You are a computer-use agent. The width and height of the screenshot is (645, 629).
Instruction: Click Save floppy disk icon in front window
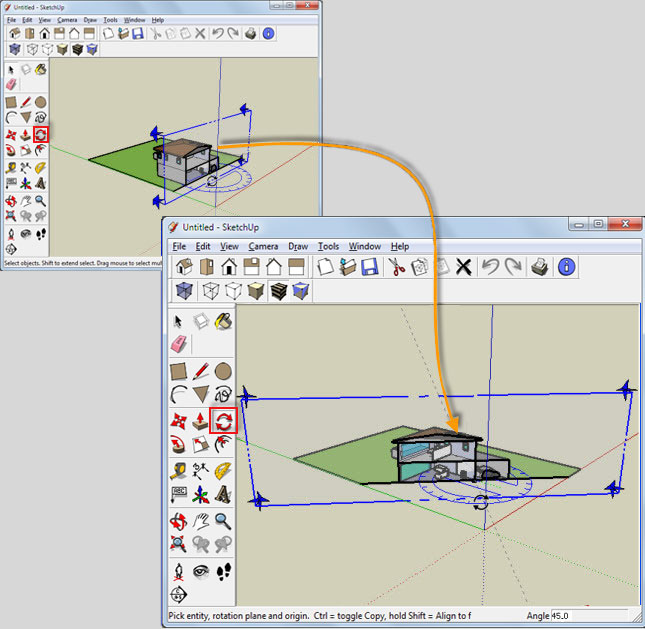coord(370,267)
